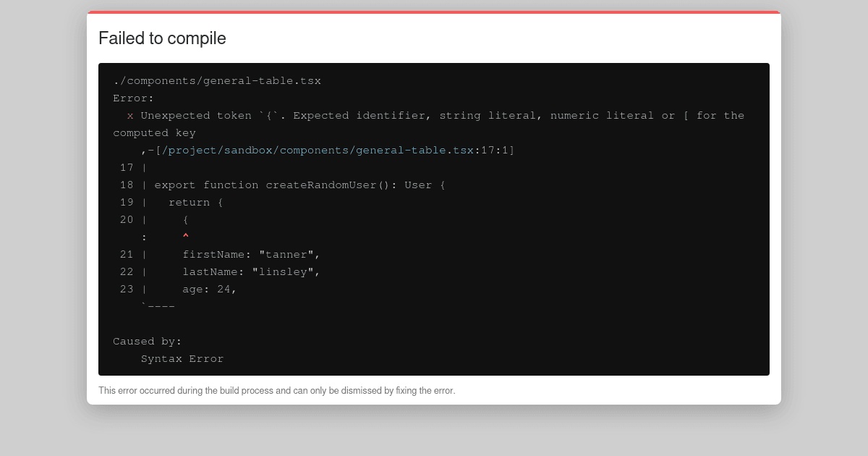Click the 'lastName: "linsley"' code line
This screenshot has height=456, width=868.
(x=252, y=271)
